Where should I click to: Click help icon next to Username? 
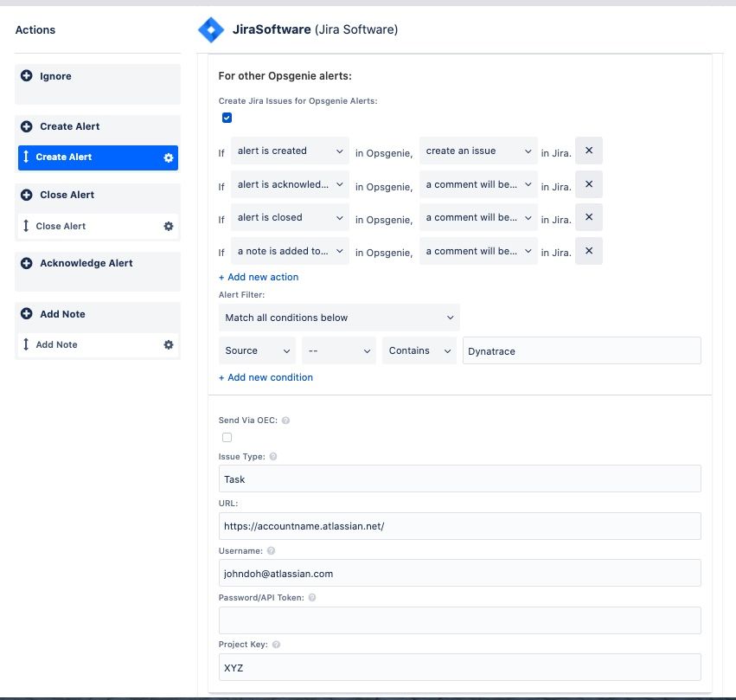(x=271, y=550)
